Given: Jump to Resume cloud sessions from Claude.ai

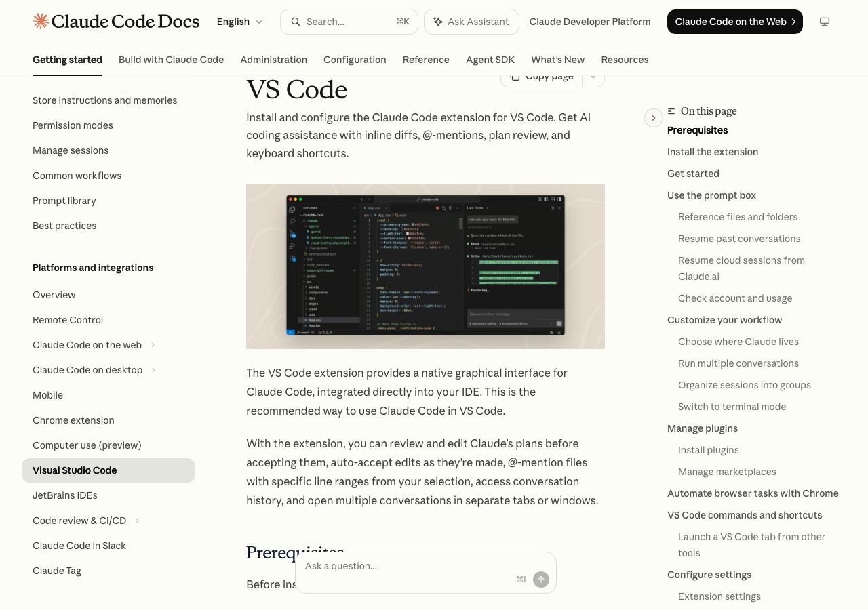Looking at the screenshot, I should 741,268.
